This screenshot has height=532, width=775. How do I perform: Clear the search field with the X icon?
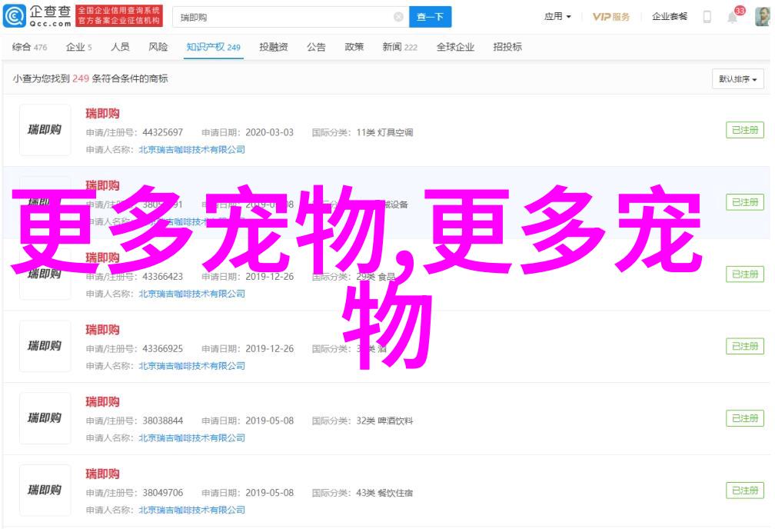click(x=398, y=18)
